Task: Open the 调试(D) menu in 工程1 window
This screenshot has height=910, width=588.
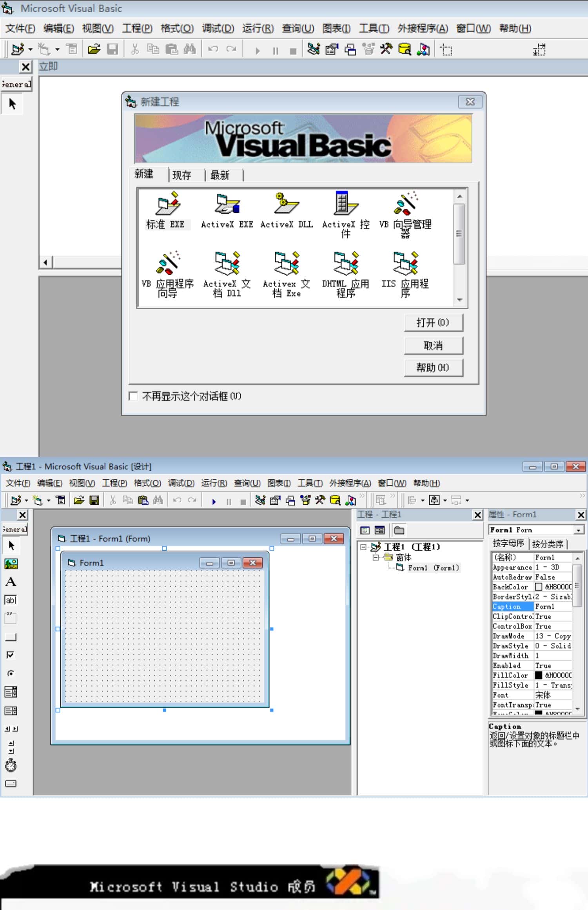Action: point(181,483)
